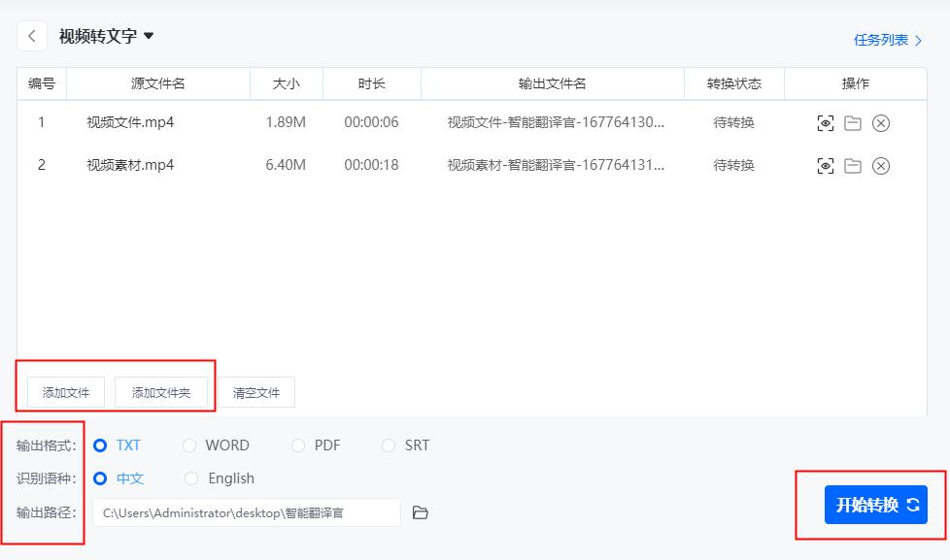
Task: Clear all files with 清空文件
Action: click(x=255, y=392)
